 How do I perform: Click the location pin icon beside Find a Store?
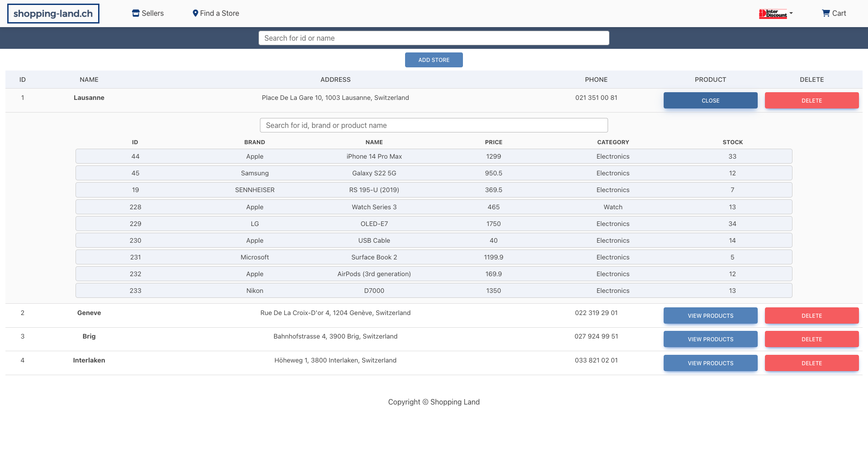click(195, 13)
